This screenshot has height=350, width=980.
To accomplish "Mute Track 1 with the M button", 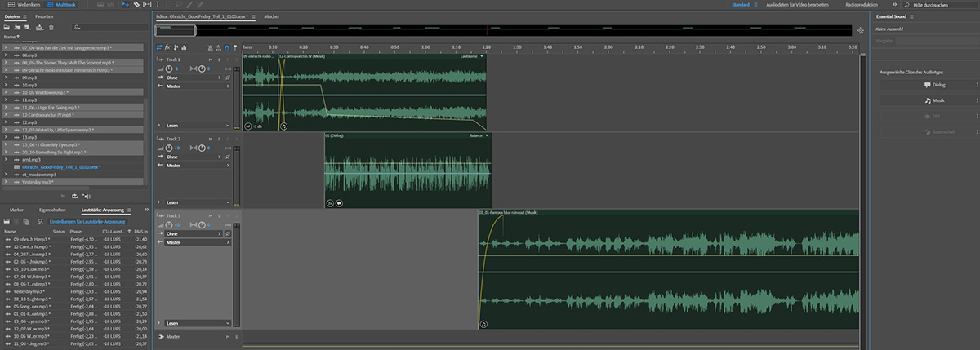I will 210,60.
